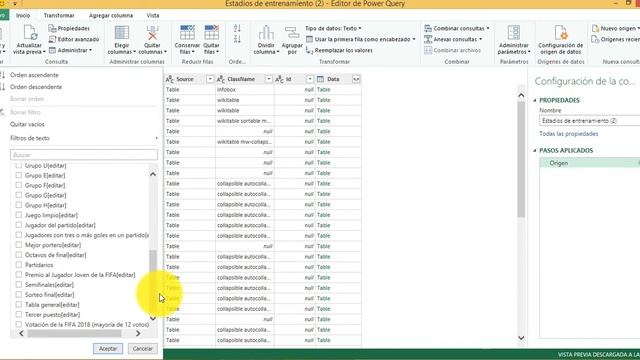Click the Quitar columnas icon

pyautogui.click(x=153, y=33)
